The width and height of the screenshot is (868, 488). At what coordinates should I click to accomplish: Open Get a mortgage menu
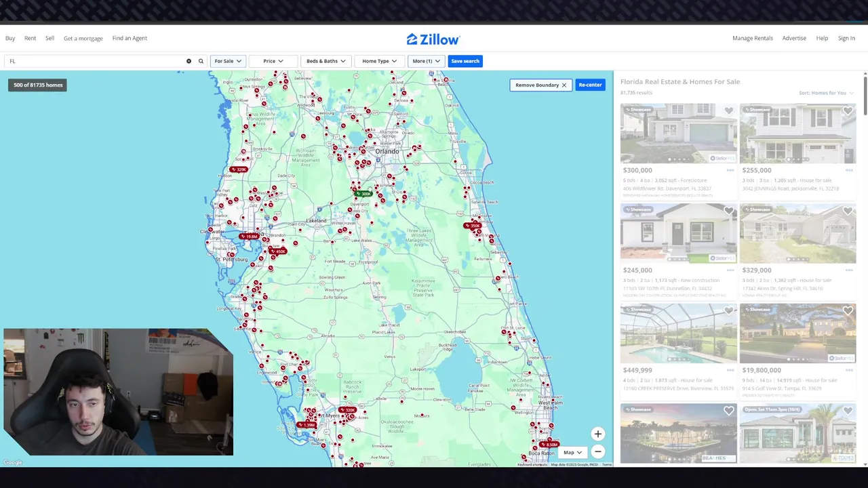click(83, 39)
